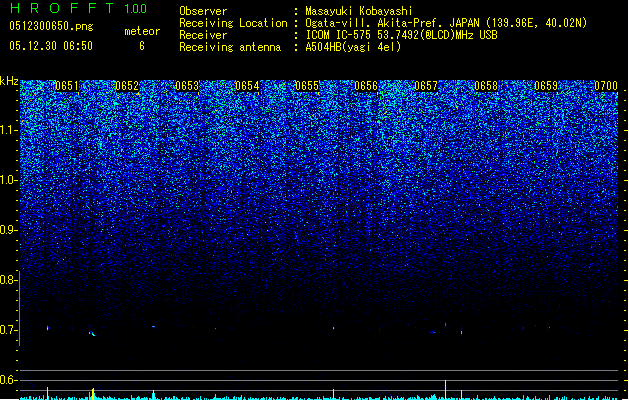Click the 0.9 kHz frequency axis label
Screen dimensions: 629x400
[x=8, y=230]
